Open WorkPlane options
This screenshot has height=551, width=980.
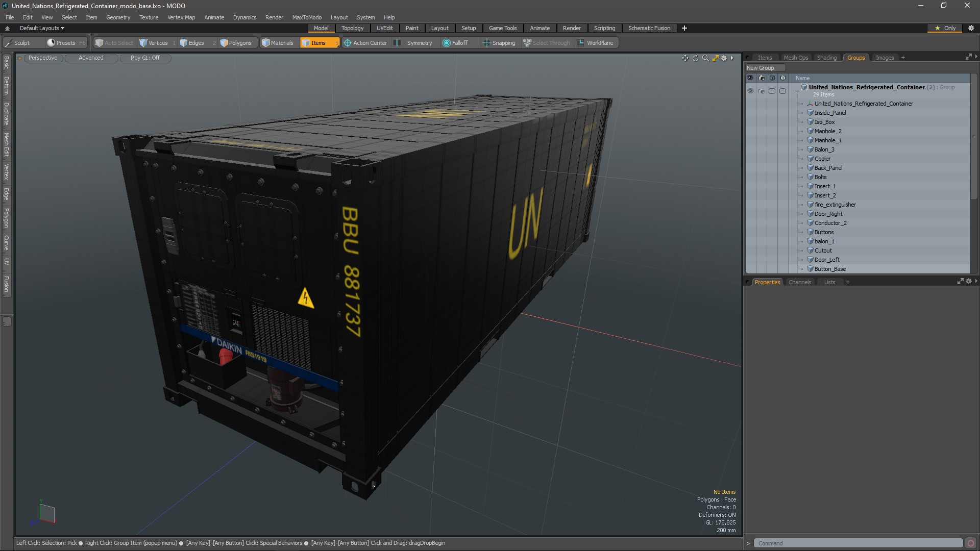595,43
